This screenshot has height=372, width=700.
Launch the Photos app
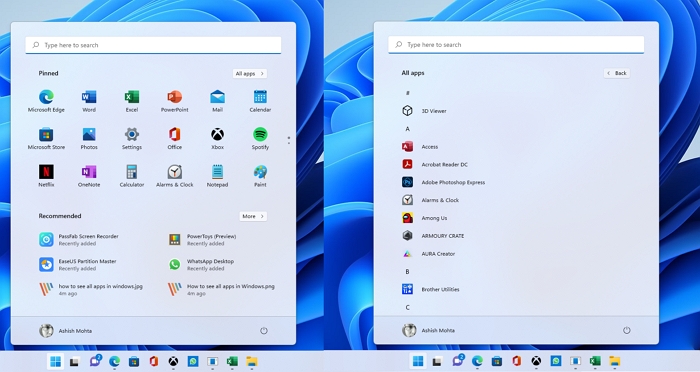pyautogui.click(x=89, y=138)
